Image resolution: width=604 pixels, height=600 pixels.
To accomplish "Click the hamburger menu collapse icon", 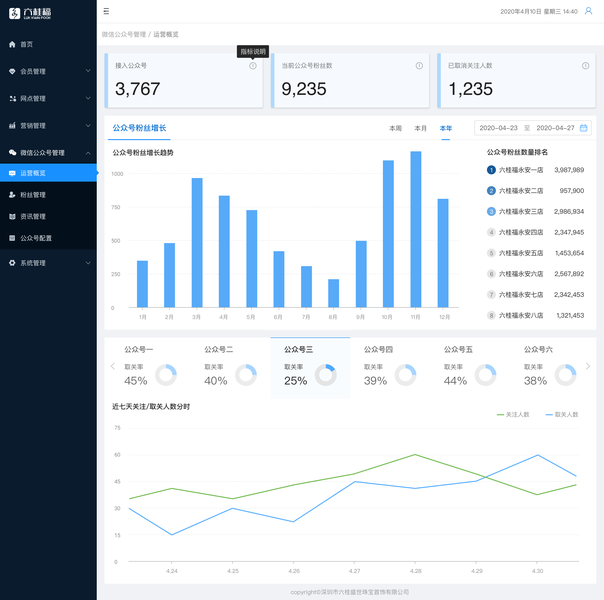I will (x=106, y=11).
